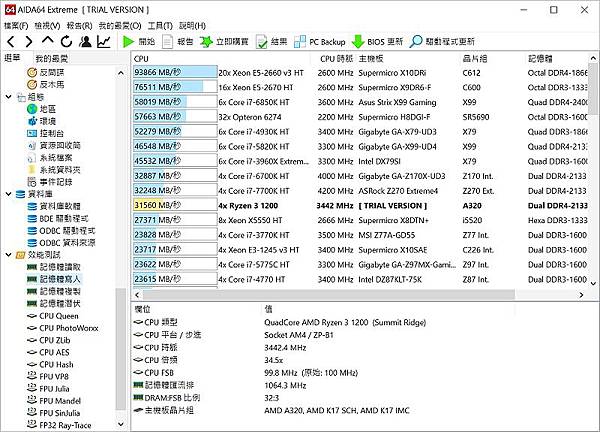Switch to the 選單 tab in left panel

point(12,58)
